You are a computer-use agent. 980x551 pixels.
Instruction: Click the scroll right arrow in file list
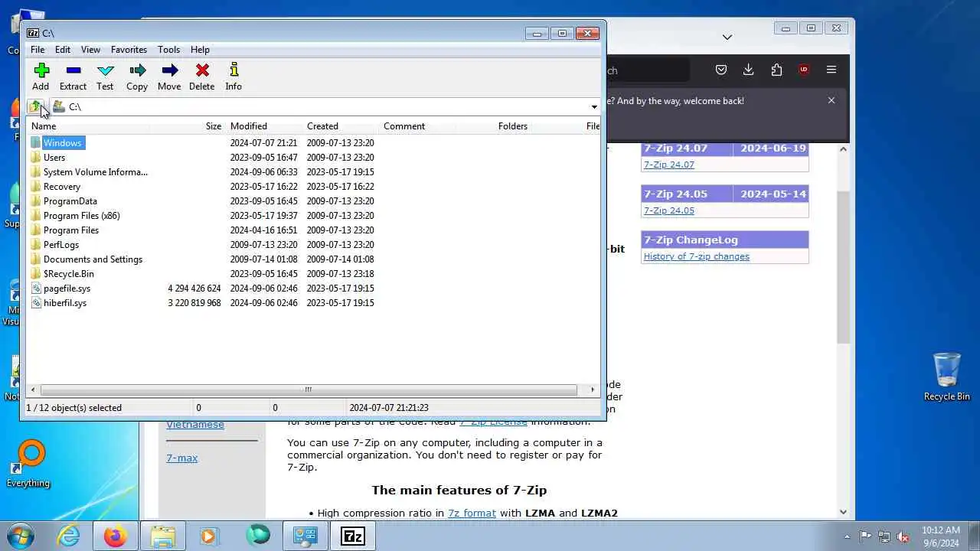coord(593,390)
